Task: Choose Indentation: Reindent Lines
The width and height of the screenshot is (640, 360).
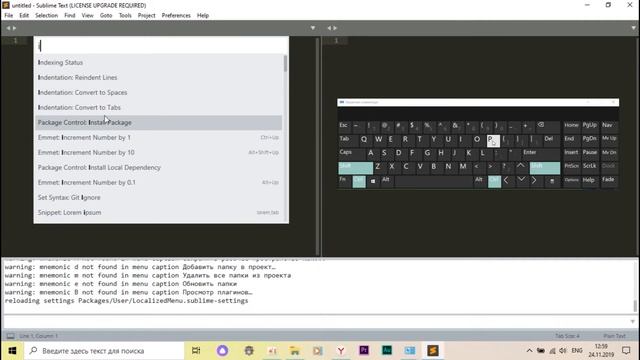Action: coord(158,78)
